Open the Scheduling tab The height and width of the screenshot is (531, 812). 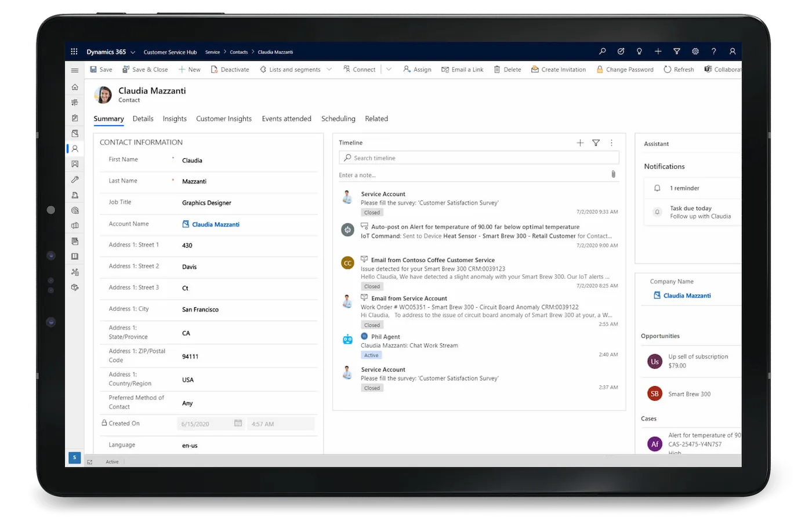pyautogui.click(x=338, y=119)
